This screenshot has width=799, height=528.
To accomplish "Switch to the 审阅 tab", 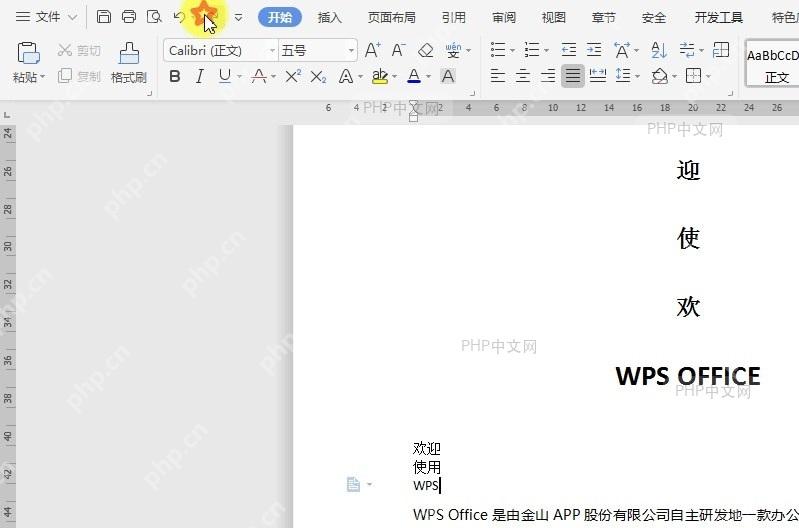I will pos(504,17).
